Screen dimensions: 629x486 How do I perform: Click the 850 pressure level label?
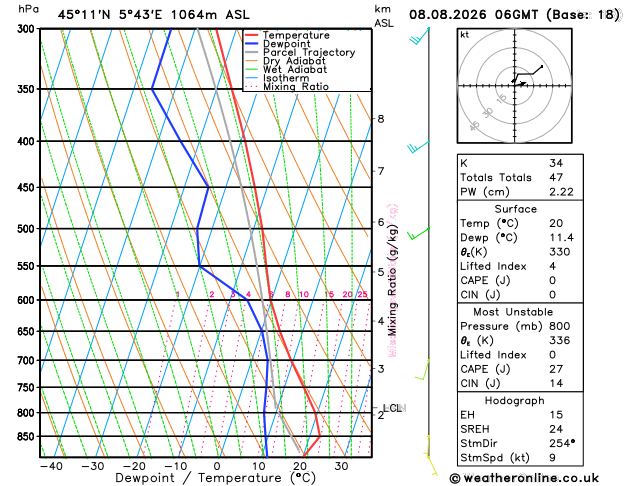(x=27, y=436)
